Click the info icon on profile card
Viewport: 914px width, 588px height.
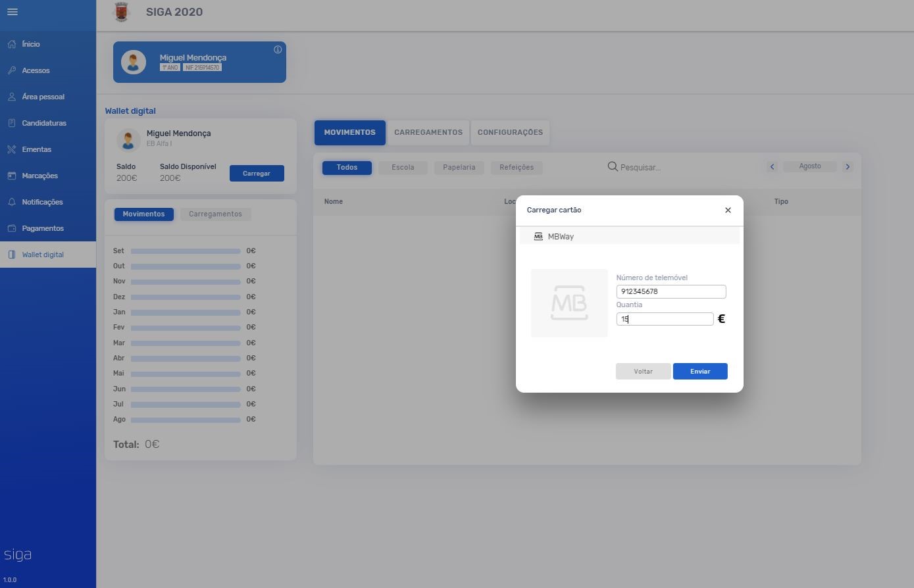[278, 50]
